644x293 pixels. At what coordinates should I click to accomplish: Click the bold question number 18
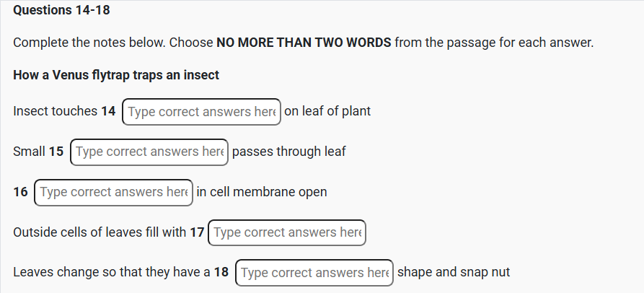pyautogui.click(x=221, y=273)
